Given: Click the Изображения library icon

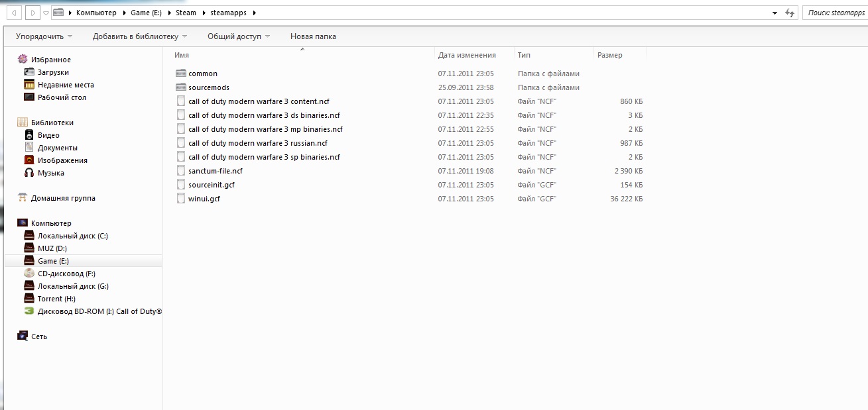Looking at the screenshot, I should [x=29, y=160].
